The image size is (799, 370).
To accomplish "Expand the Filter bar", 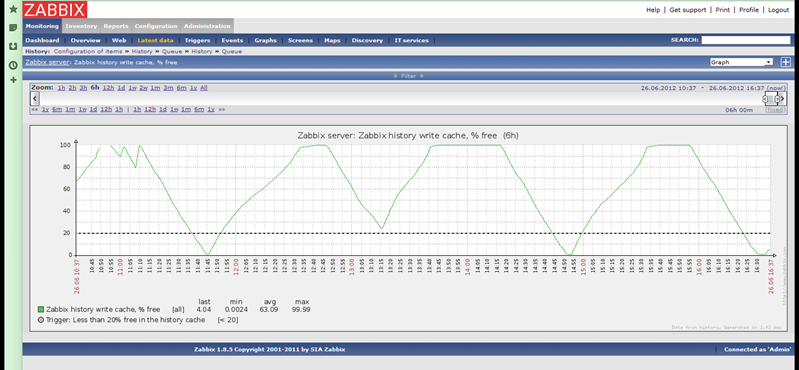I will point(409,76).
